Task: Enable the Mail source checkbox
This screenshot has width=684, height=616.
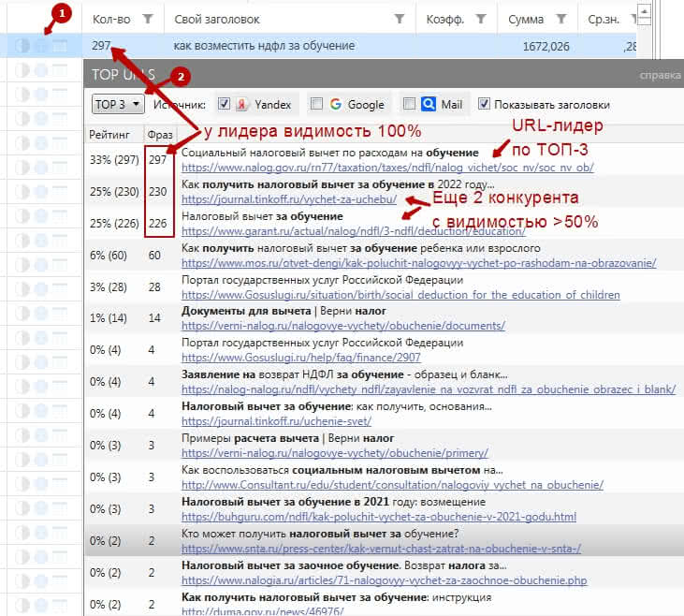Action: click(409, 104)
